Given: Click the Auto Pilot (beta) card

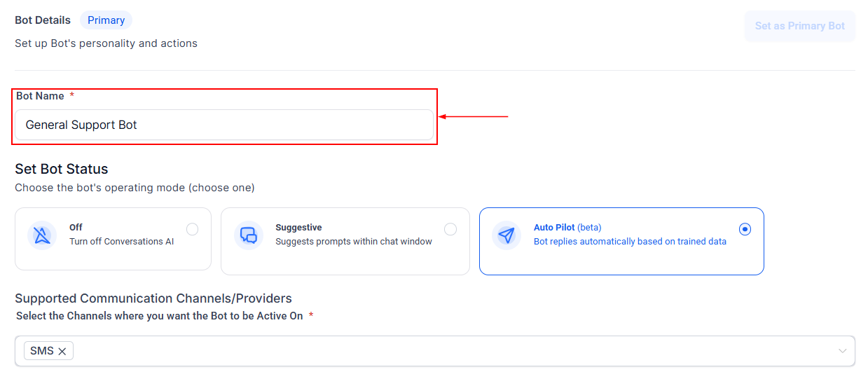Looking at the screenshot, I should [621, 241].
